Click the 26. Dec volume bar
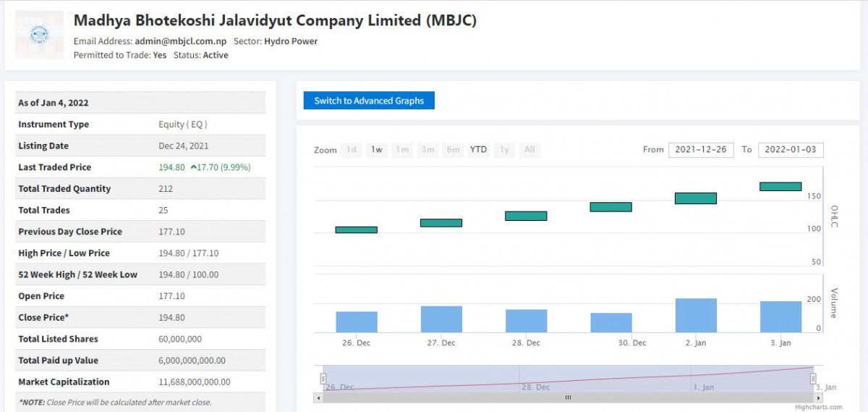 pos(357,322)
